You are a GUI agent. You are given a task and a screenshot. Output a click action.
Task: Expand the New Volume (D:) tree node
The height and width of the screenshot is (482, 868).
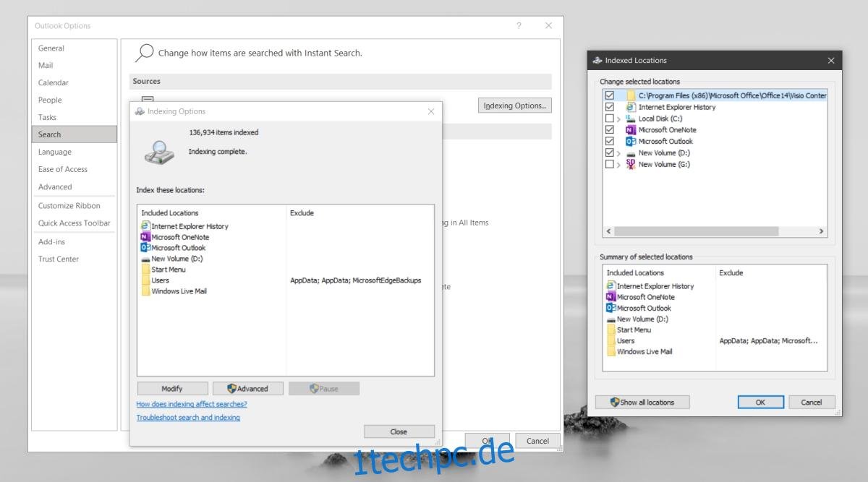pos(619,153)
